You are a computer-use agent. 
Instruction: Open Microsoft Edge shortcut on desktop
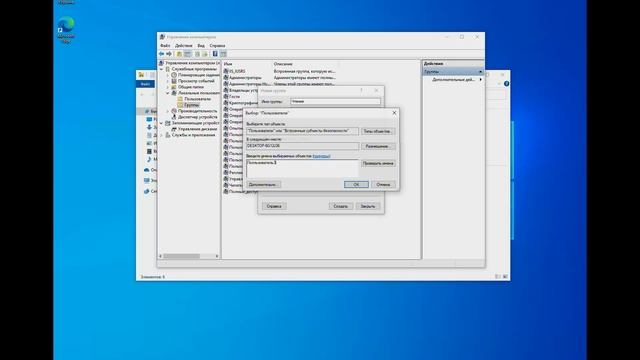point(66,29)
